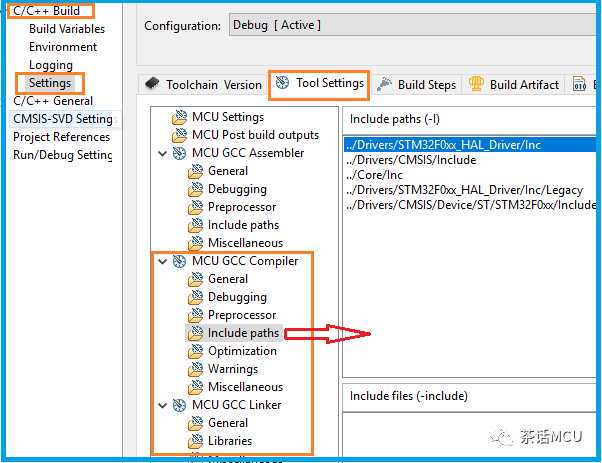The width and height of the screenshot is (602, 463).
Task: Open CMSIS-SVD Settings page
Action: [x=65, y=119]
